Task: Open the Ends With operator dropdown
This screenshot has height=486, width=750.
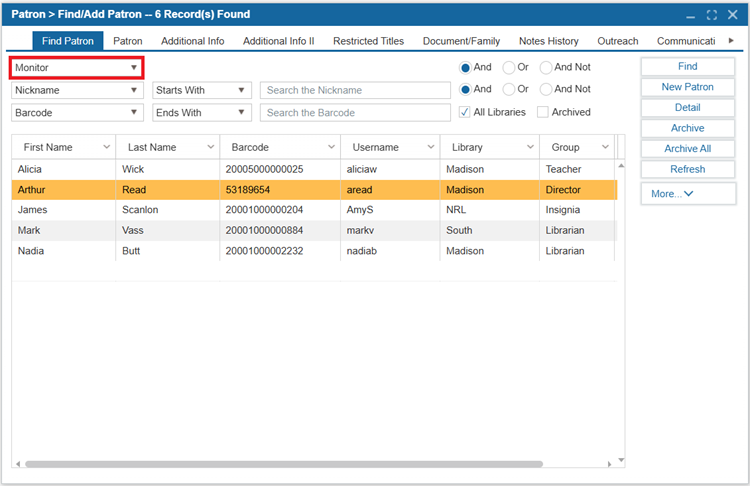Action: pyautogui.click(x=201, y=112)
